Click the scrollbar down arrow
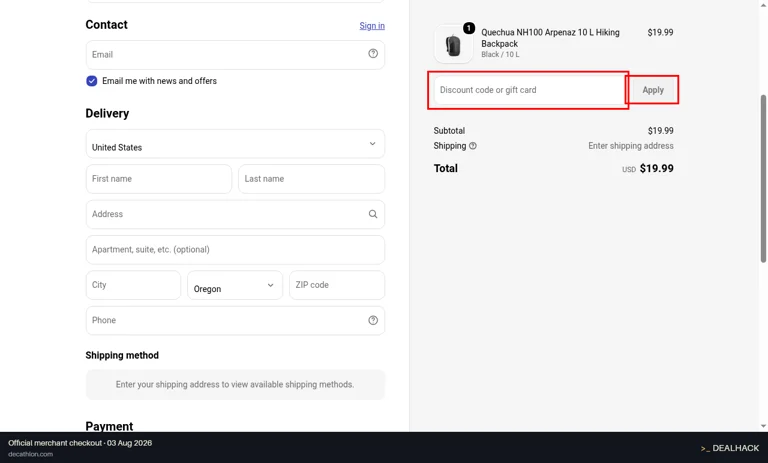The height and width of the screenshot is (463, 768). (763, 426)
